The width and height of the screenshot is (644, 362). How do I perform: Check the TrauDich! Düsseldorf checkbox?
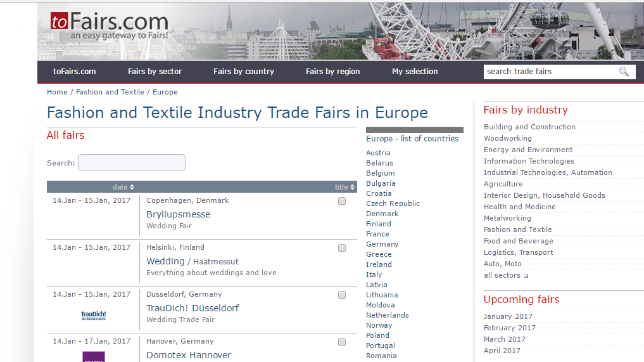(x=342, y=295)
